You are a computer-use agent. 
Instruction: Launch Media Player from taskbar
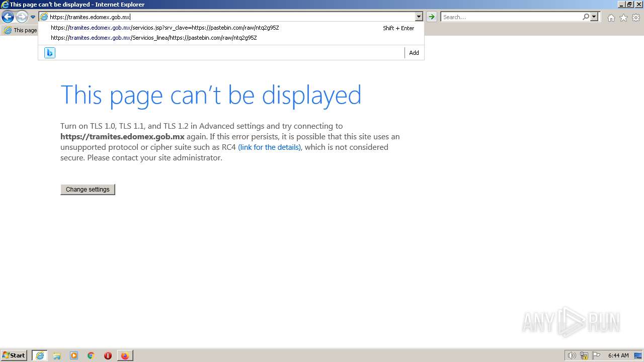pyautogui.click(x=74, y=355)
